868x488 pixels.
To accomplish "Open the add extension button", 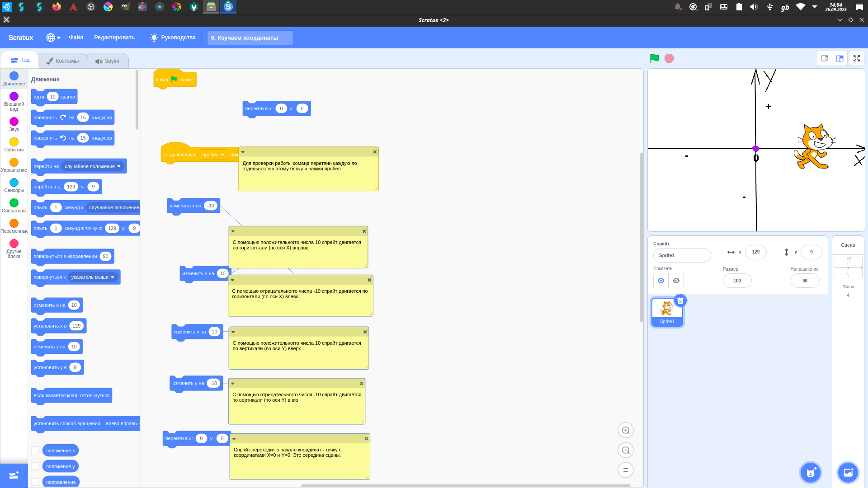I will pos(14,475).
